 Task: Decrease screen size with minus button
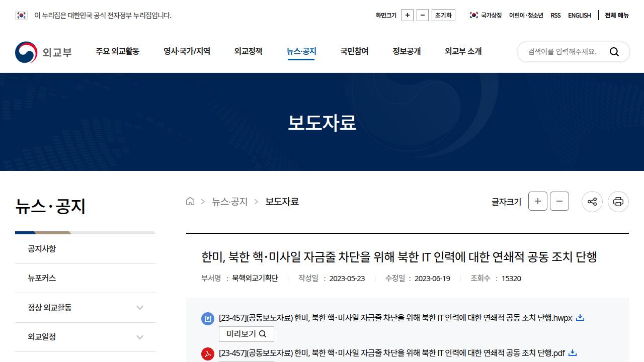pyautogui.click(x=423, y=15)
